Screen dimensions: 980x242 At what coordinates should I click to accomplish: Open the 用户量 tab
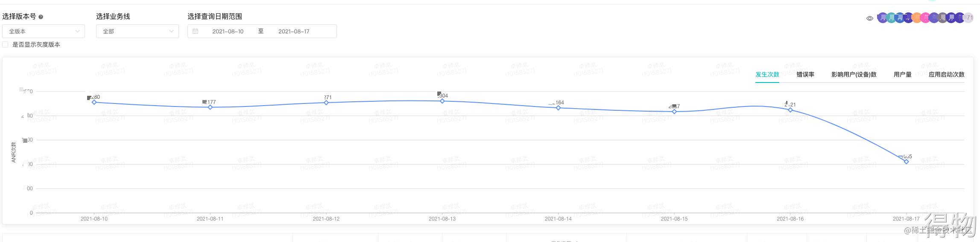(x=903, y=74)
